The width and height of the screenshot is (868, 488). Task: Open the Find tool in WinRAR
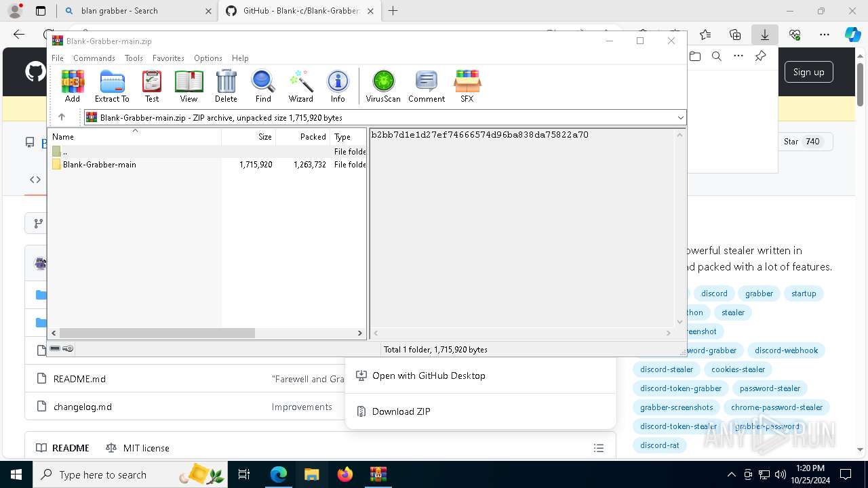coord(263,86)
